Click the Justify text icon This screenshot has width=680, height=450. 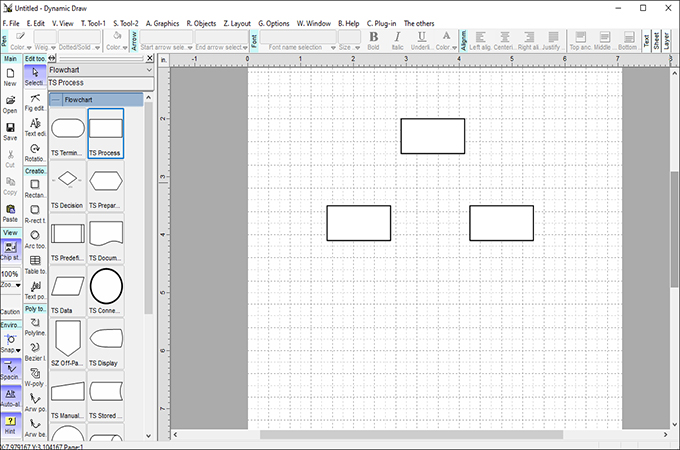[x=553, y=41]
